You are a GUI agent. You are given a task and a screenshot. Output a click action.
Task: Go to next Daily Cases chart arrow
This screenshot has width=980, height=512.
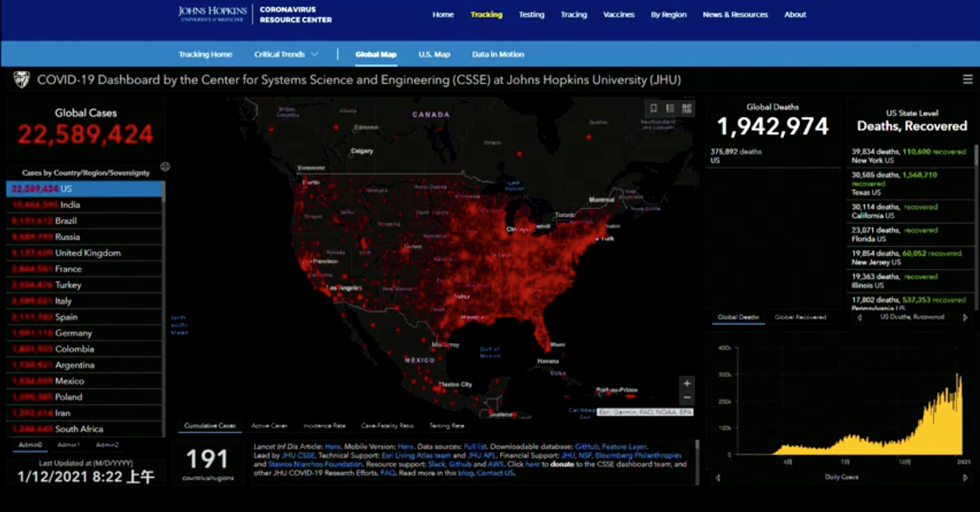click(965, 478)
